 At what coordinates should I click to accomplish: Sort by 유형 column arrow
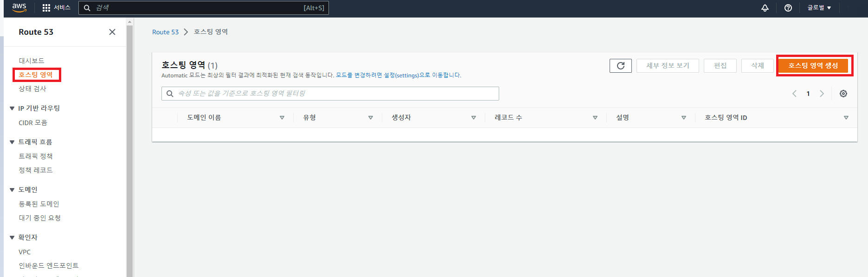[371, 118]
